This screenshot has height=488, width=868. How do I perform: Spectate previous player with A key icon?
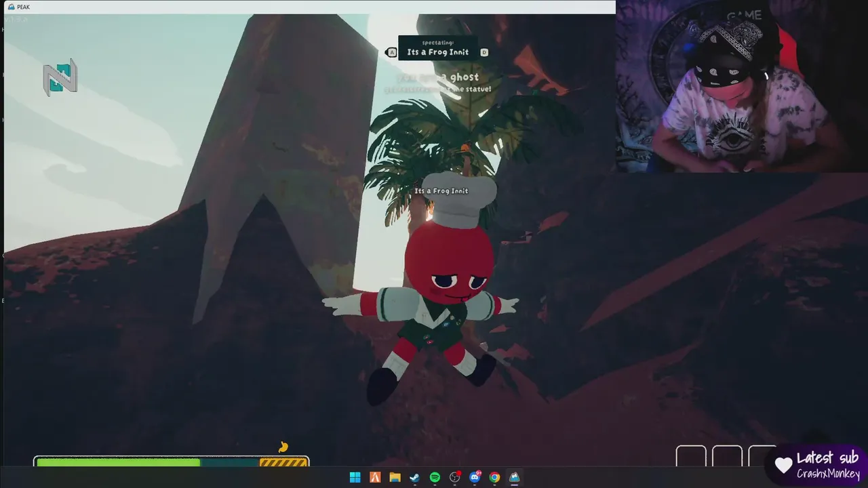click(x=392, y=52)
